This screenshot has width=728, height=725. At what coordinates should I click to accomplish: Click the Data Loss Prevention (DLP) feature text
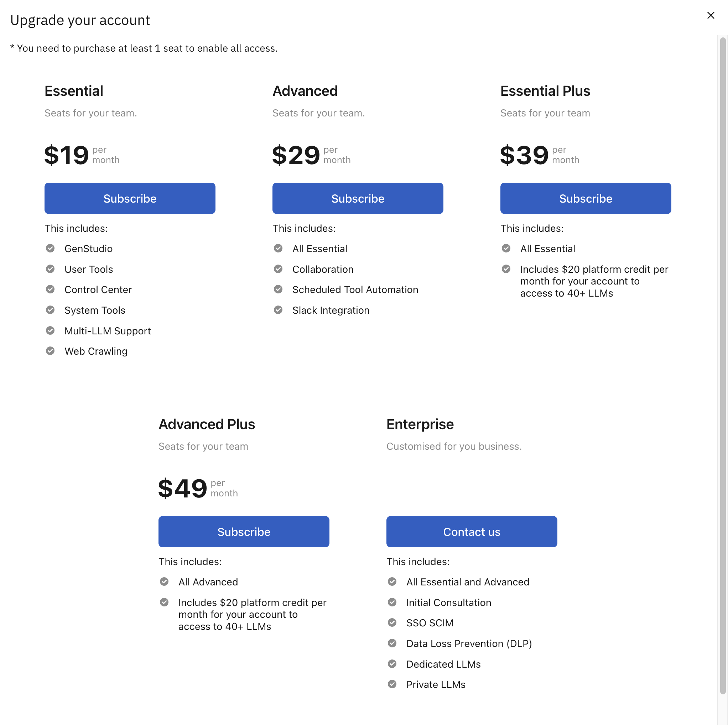click(x=469, y=643)
